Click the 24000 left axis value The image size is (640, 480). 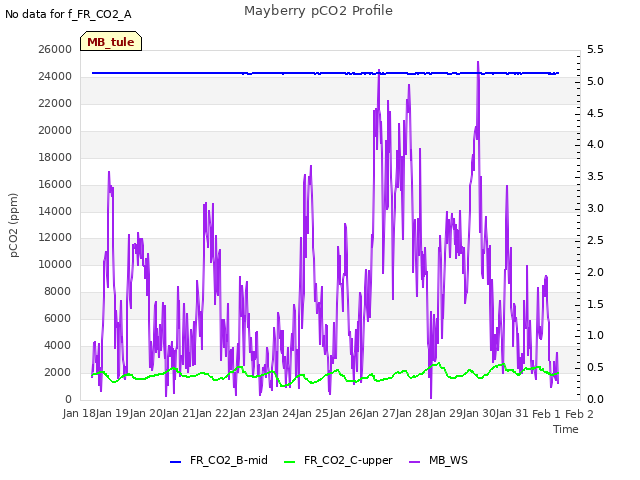click(55, 76)
